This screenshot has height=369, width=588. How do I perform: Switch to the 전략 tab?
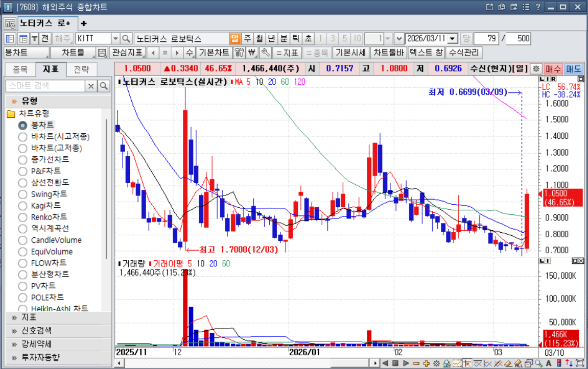pyautogui.click(x=81, y=69)
